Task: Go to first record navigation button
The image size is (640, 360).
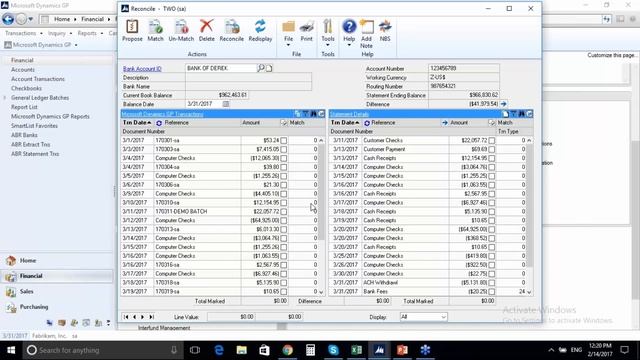Action: point(126,317)
